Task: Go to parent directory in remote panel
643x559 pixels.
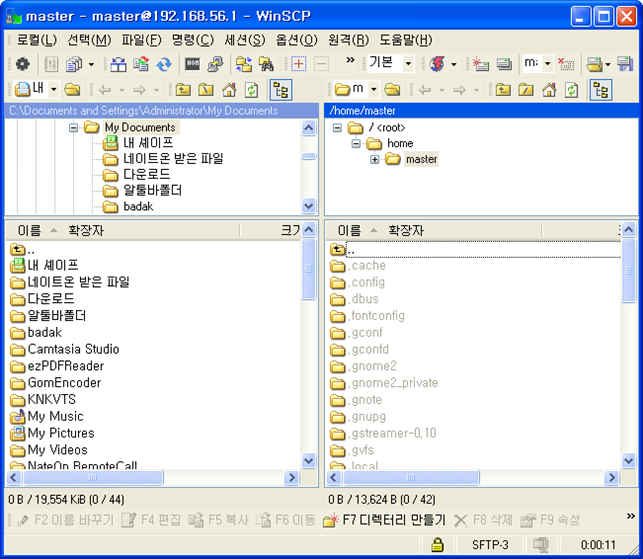Action: [x=503, y=89]
